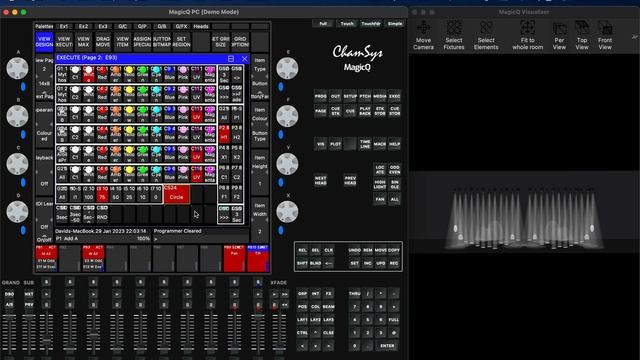The height and width of the screenshot is (360, 640).
Task: Select Move Camera tool in Visualiser
Action: (x=423, y=36)
